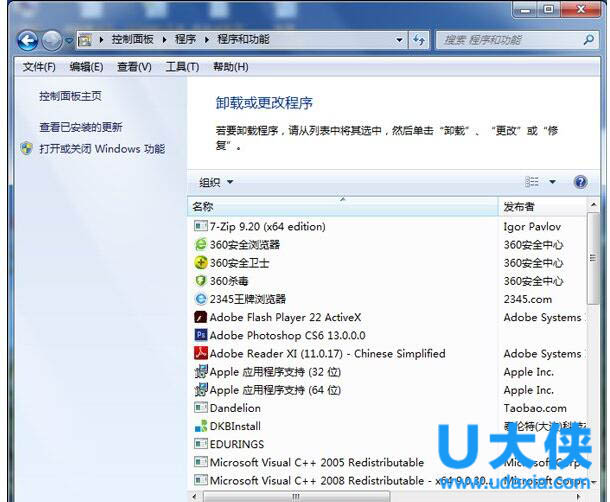
Task: Click the Photoshop CS6 Ps icon
Action: [x=200, y=335]
